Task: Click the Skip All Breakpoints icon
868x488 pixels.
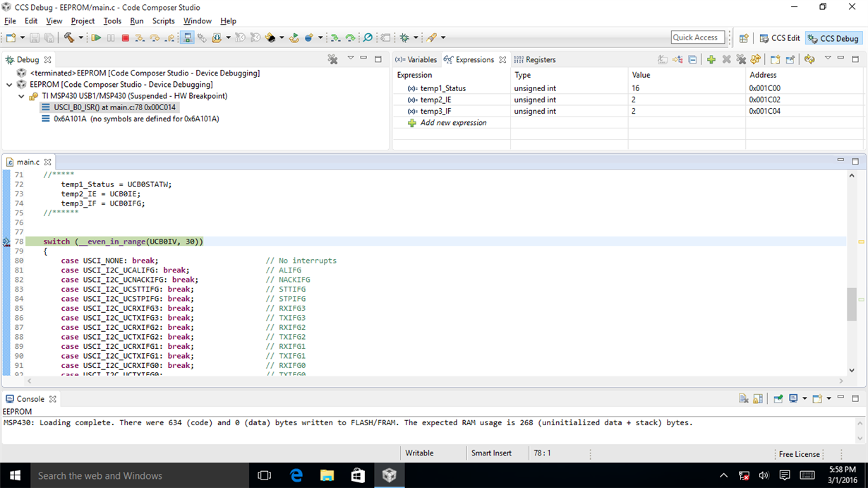Action: tap(368, 37)
